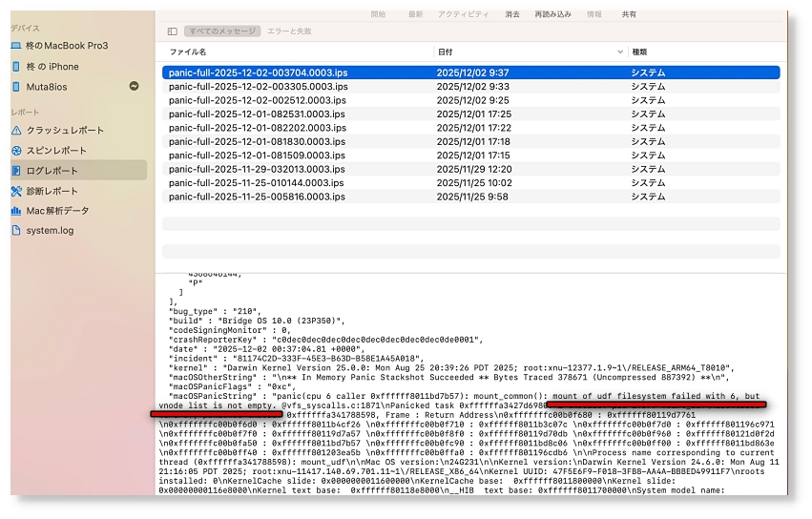Open クラッシュレポート in the sidebar
Screen dimensions: 812x519
(x=65, y=130)
